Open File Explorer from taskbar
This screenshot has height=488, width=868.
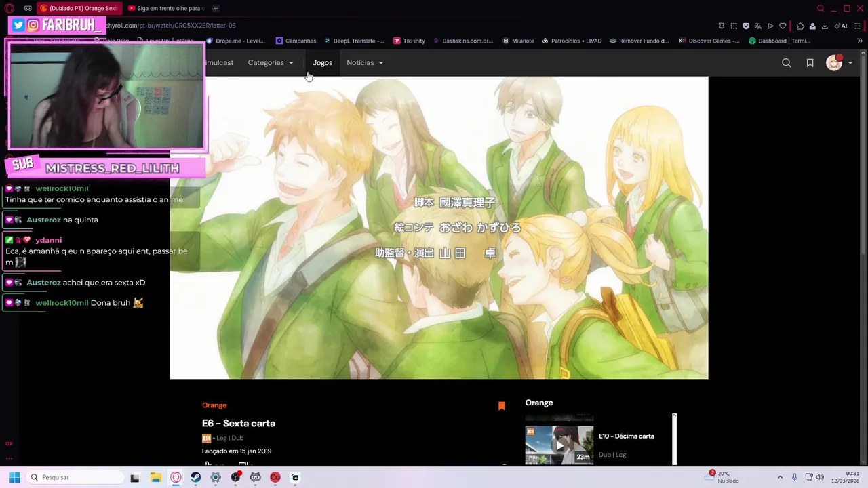[155, 477]
